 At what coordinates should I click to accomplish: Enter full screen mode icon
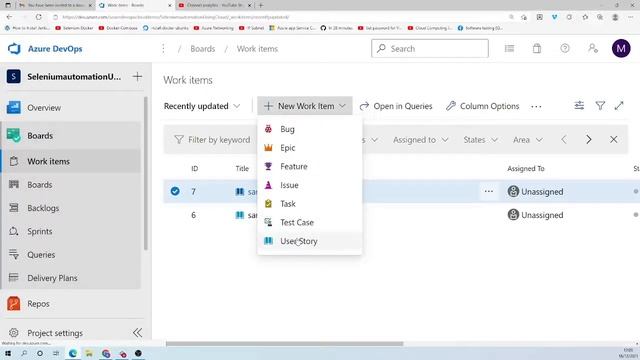pyautogui.click(x=619, y=106)
